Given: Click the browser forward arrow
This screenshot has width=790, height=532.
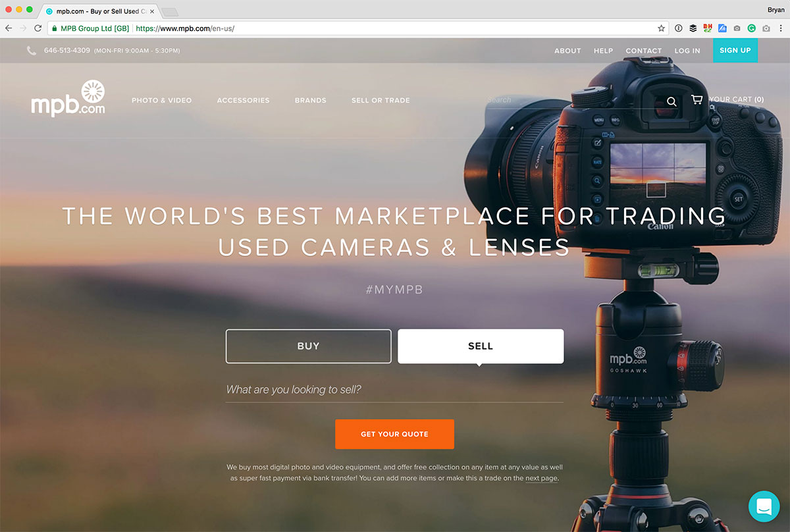Looking at the screenshot, I should pyautogui.click(x=24, y=28).
